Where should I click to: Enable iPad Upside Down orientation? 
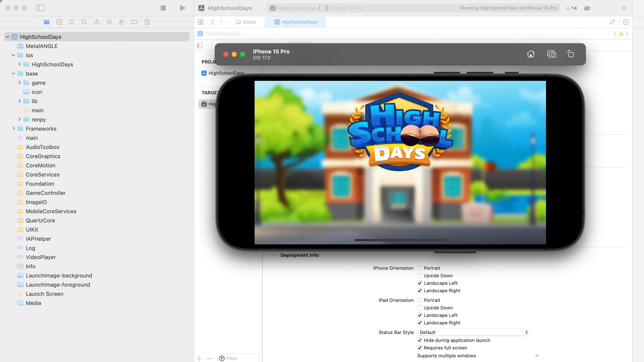coord(420,308)
